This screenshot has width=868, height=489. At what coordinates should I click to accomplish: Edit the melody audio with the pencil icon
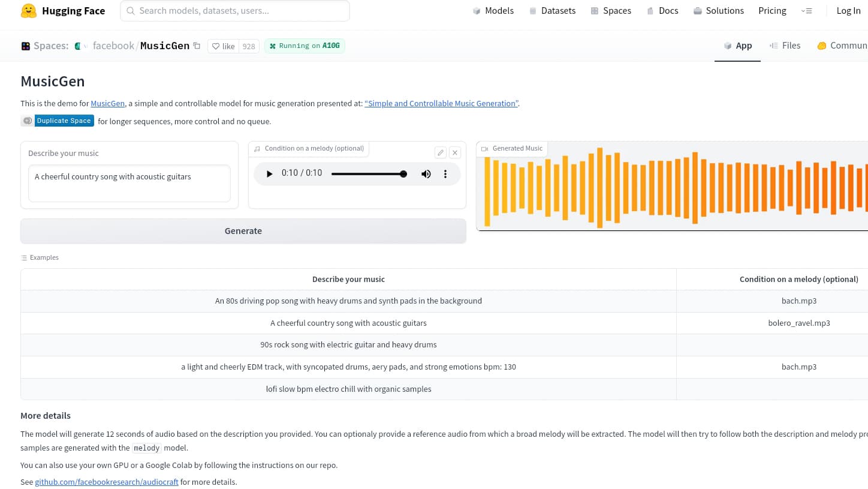(x=441, y=152)
